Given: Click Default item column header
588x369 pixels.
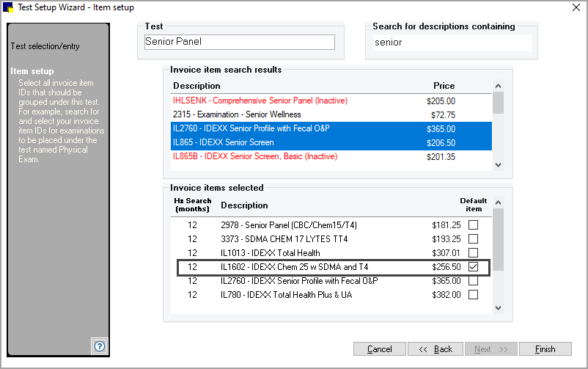Looking at the screenshot, I should (473, 205).
